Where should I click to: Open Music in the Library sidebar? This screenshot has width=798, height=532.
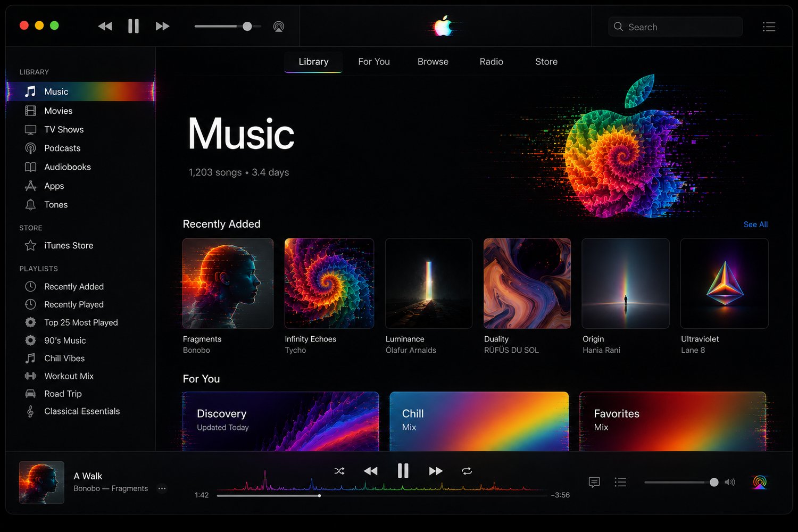click(x=80, y=92)
